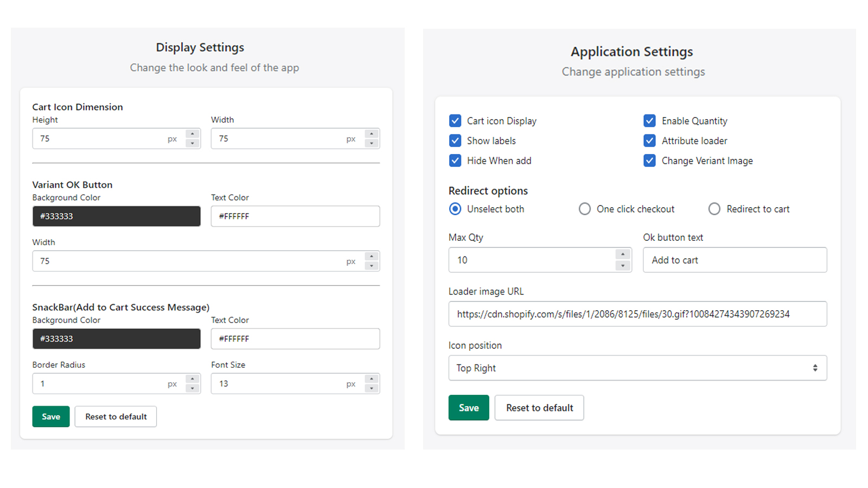Edit the Ok button text field

coord(735,260)
